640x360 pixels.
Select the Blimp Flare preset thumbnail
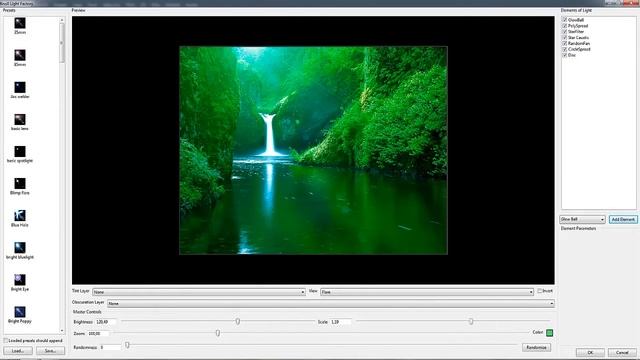(x=20, y=184)
